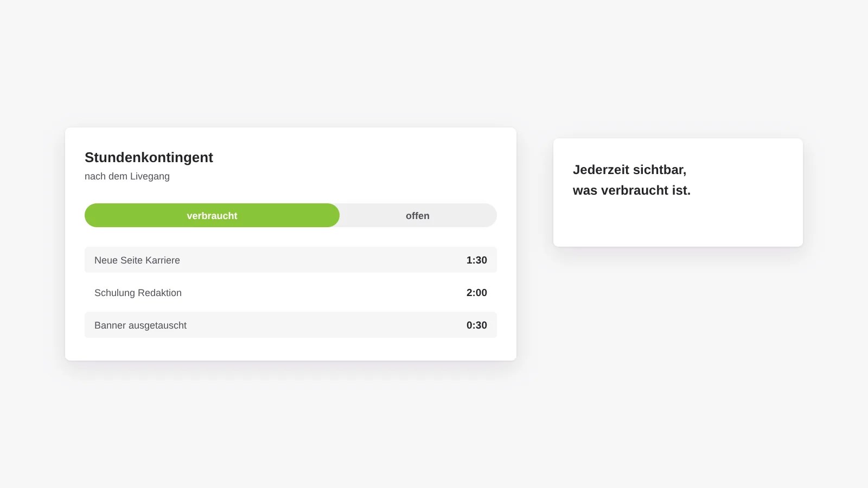
Task: Click the 2:00 time value
Action: coord(477,293)
